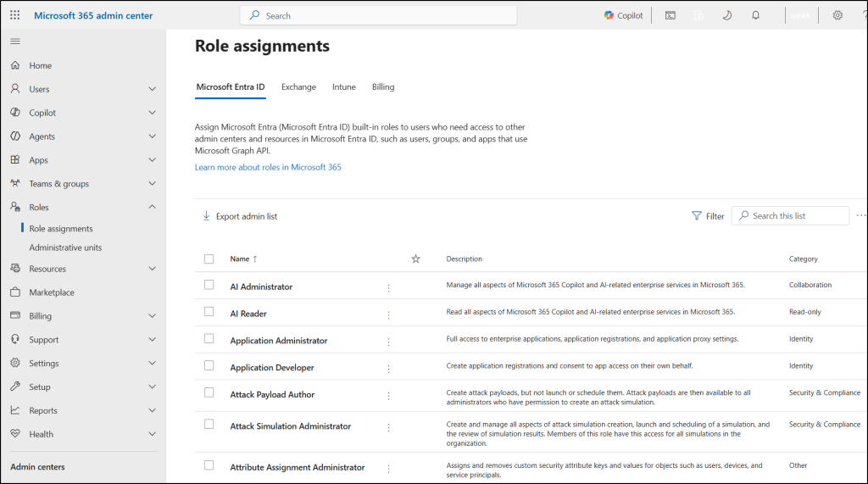Check the AI Administrator row checkbox

coord(209,285)
